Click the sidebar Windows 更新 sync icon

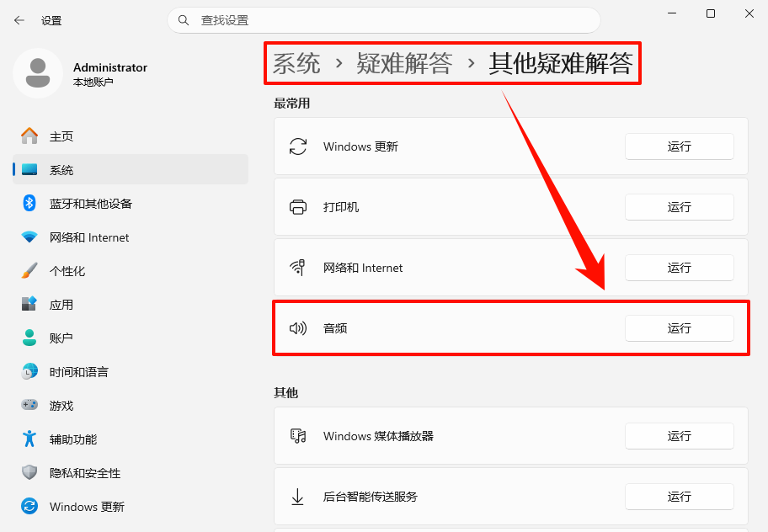[x=29, y=506]
